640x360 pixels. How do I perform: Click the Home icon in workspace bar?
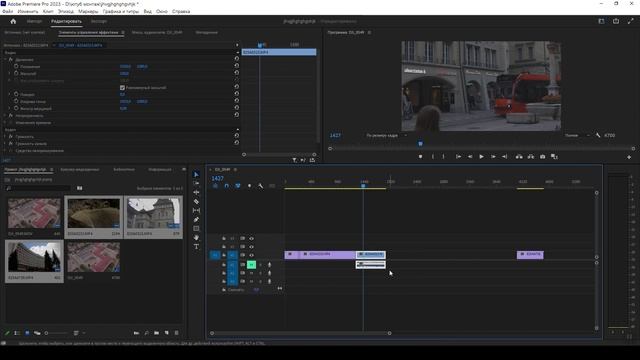click(x=13, y=21)
